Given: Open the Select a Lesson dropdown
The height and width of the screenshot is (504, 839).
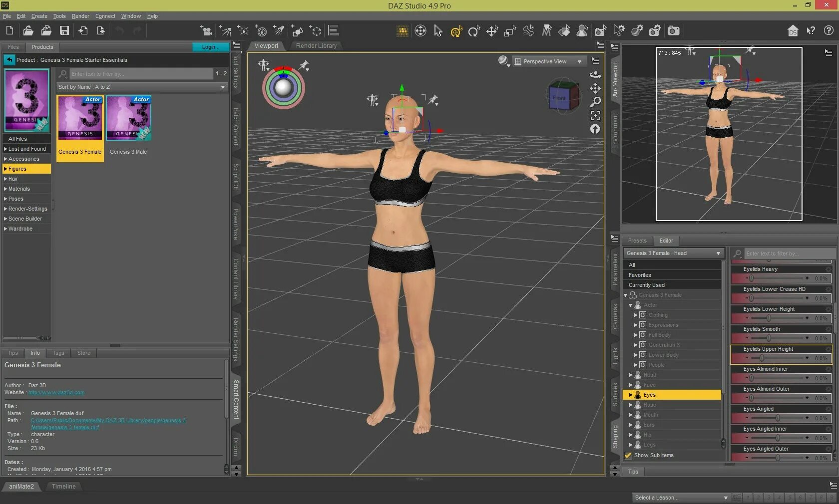Looking at the screenshot, I should pyautogui.click(x=681, y=498).
